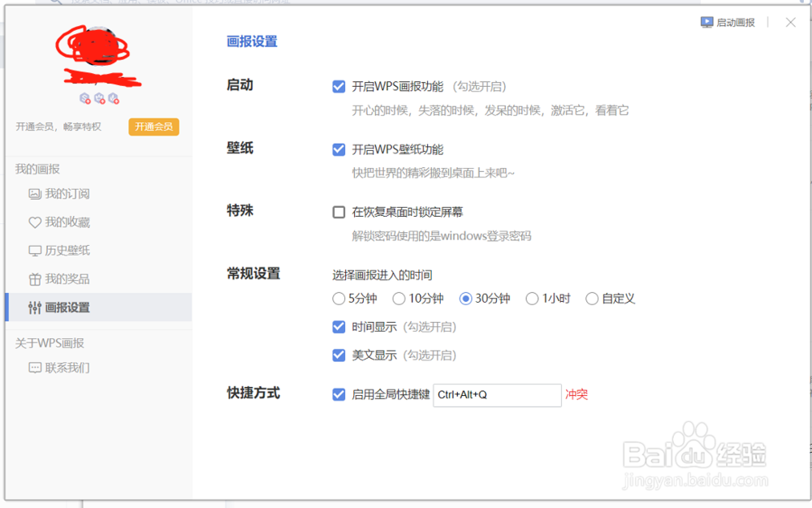
Task: Click the 选择画报进入的时间 label
Action: (382, 275)
